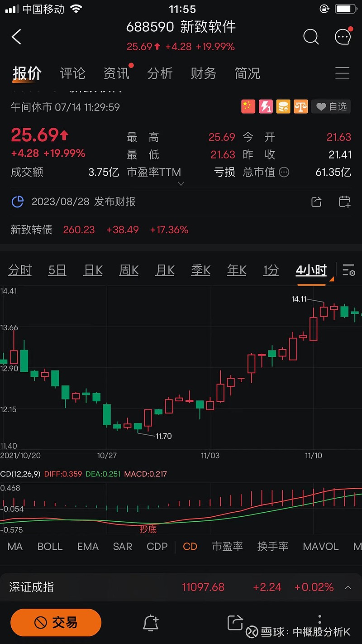Tap the 总市值 info dots icon
The image size is (362, 644).
click(x=284, y=172)
